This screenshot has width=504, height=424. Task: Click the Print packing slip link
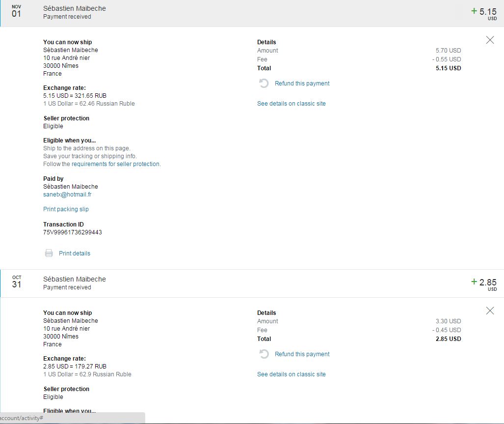click(x=66, y=209)
